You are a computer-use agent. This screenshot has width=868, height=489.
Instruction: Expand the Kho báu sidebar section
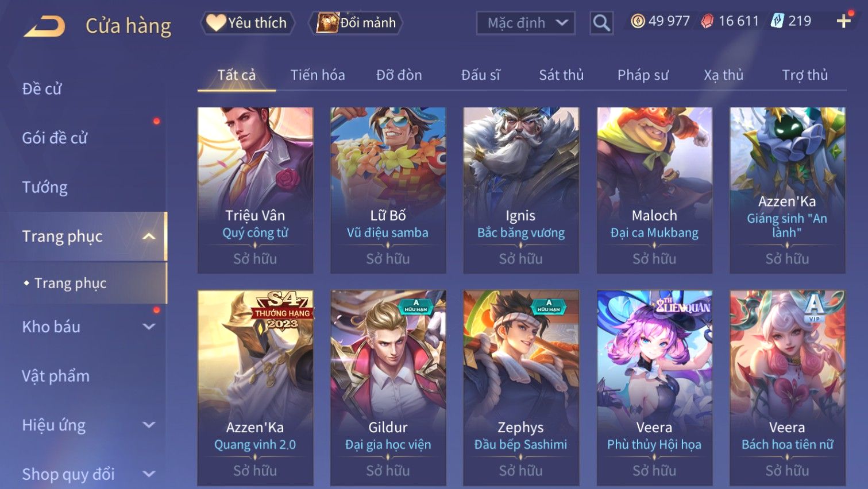click(149, 327)
